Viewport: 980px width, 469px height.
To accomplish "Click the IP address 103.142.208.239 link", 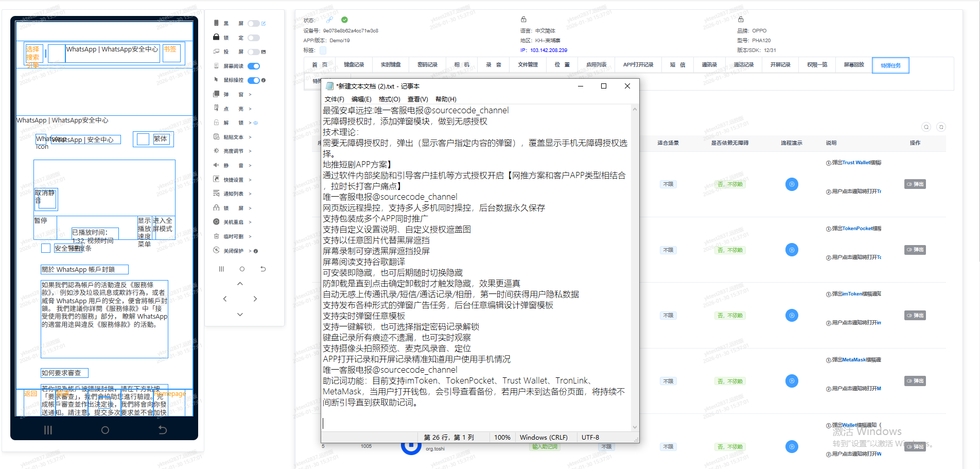I will tap(549, 50).
